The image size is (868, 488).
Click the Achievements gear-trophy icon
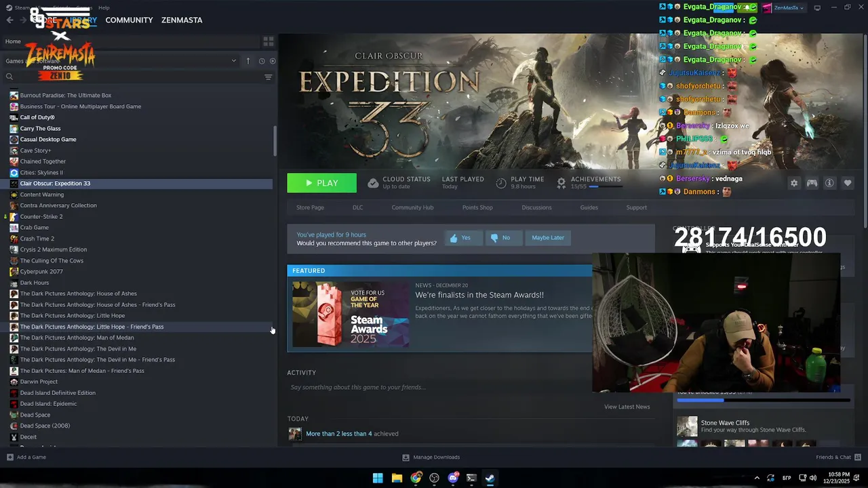tap(561, 183)
